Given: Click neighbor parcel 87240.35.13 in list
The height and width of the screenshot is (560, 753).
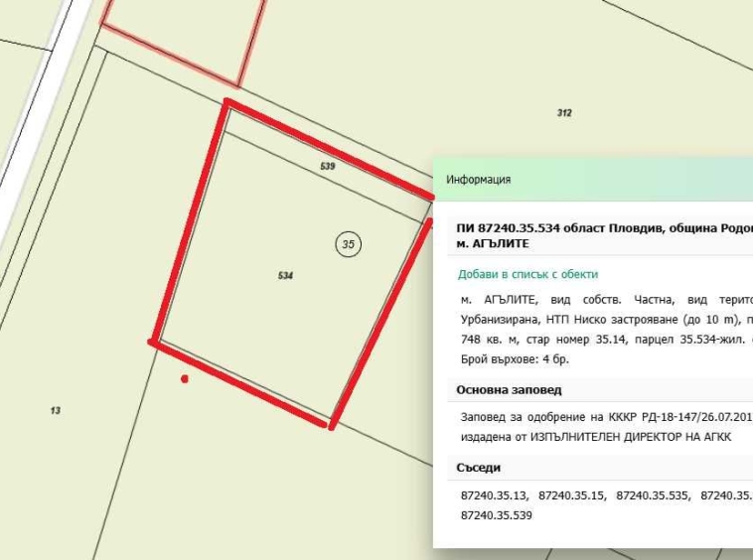Looking at the screenshot, I should [495, 494].
